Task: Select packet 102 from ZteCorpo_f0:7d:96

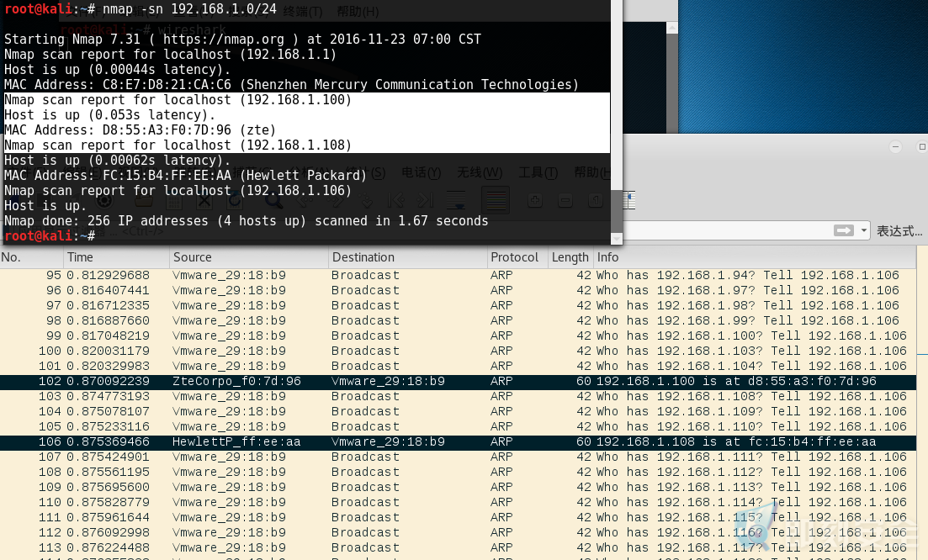Action: click(x=458, y=382)
